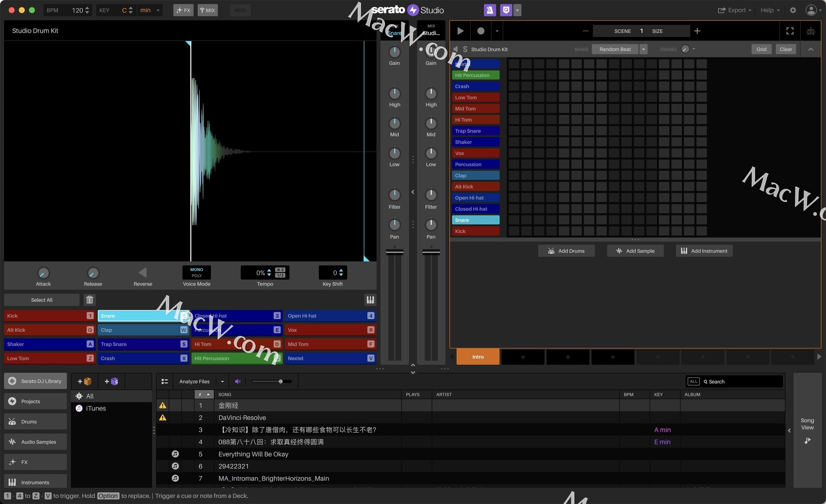Click Add Instrument button
The height and width of the screenshot is (504, 826).
[704, 251]
